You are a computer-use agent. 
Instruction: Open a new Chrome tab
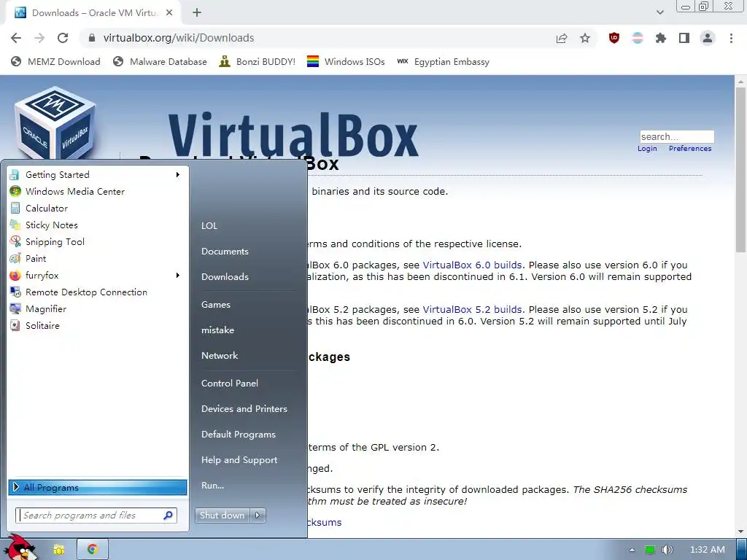[197, 13]
